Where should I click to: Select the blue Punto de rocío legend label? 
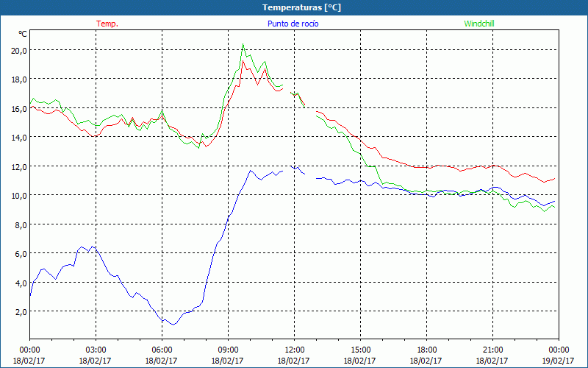coord(293,24)
